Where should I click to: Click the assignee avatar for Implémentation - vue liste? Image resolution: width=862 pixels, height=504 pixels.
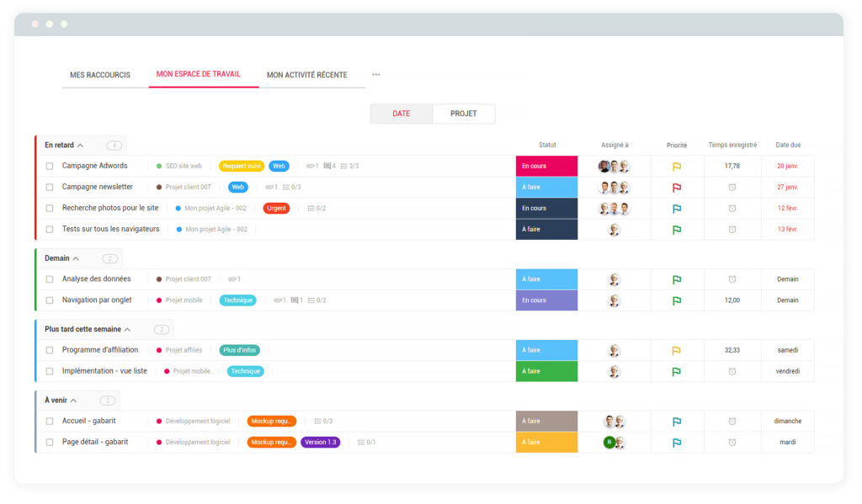pos(615,371)
